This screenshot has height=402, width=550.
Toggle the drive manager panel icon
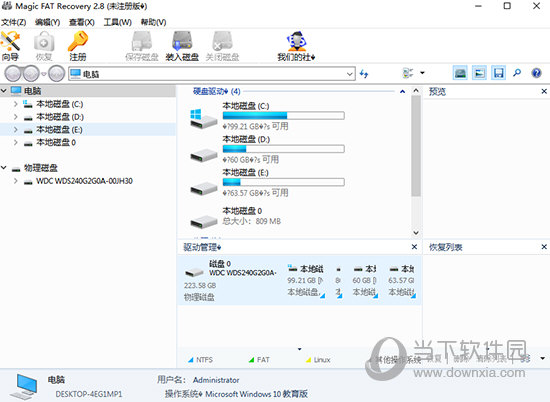460,73
